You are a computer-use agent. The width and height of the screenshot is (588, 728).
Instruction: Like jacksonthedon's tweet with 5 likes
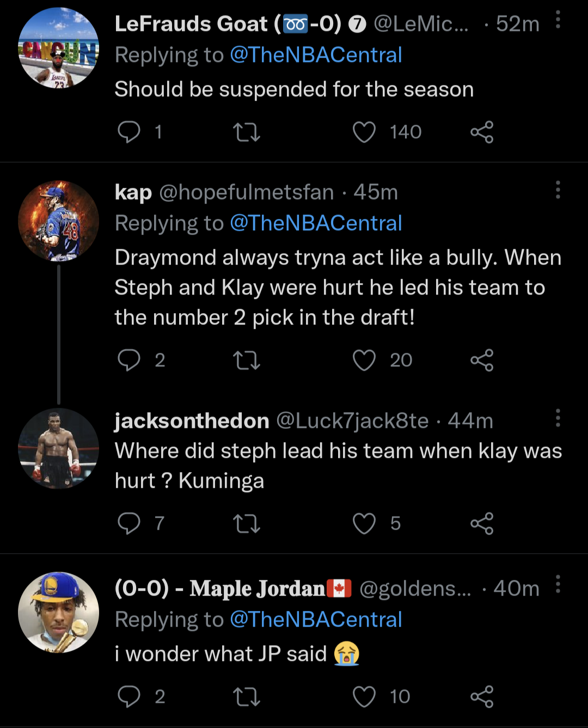[x=364, y=523]
